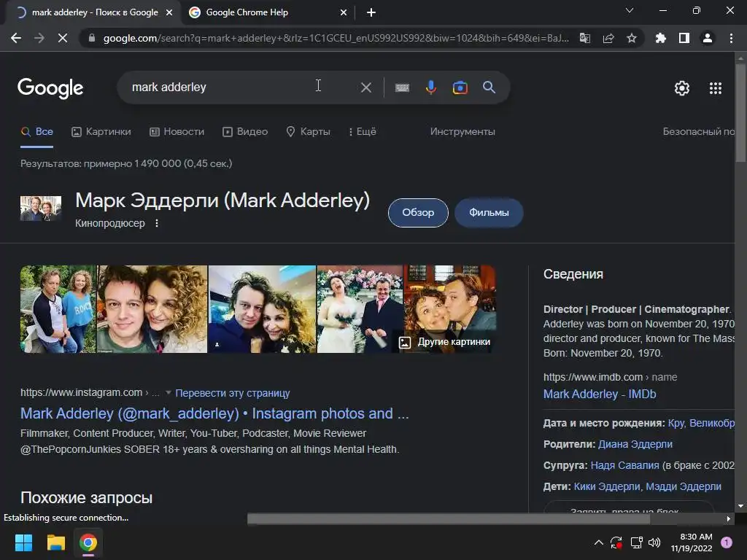Open the taskbar clock and date
747x560 pixels.
pos(692,542)
